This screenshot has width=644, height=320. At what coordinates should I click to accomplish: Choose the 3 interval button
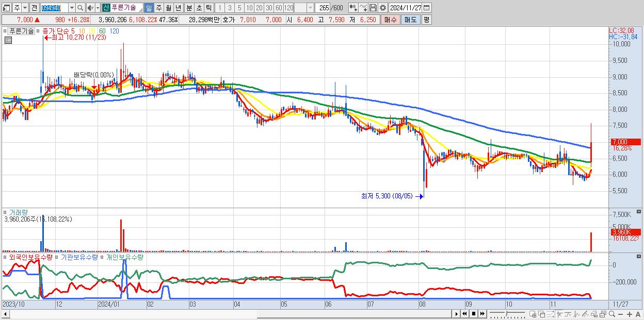(x=230, y=8)
